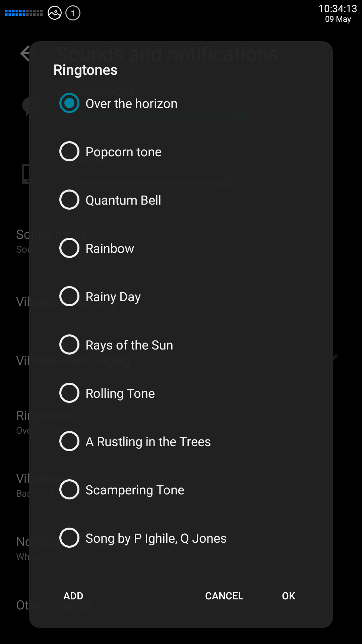The height and width of the screenshot is (644, 362).
Task: Confirm ringtone selection with OK
Action: pos(288,596)
